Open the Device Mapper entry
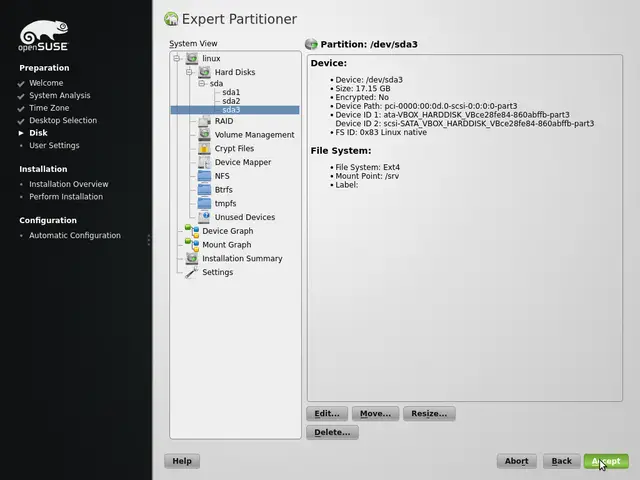 [x=243, y=162]
